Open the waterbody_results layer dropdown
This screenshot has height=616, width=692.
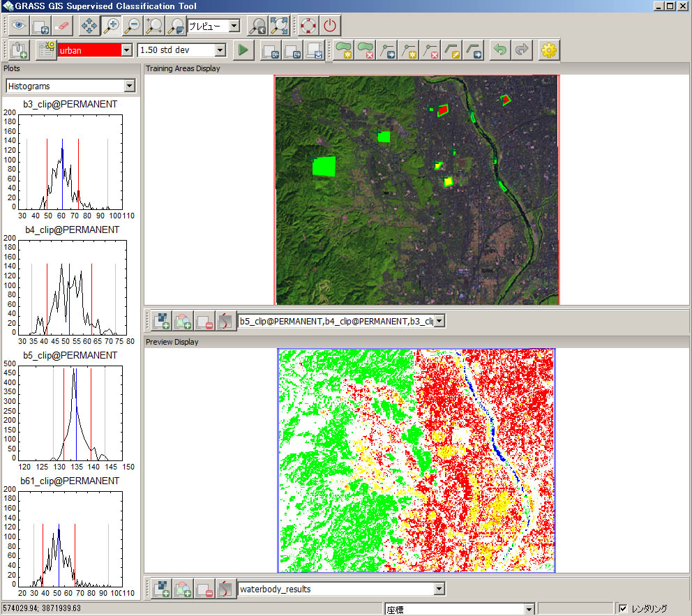click(439, 589)
